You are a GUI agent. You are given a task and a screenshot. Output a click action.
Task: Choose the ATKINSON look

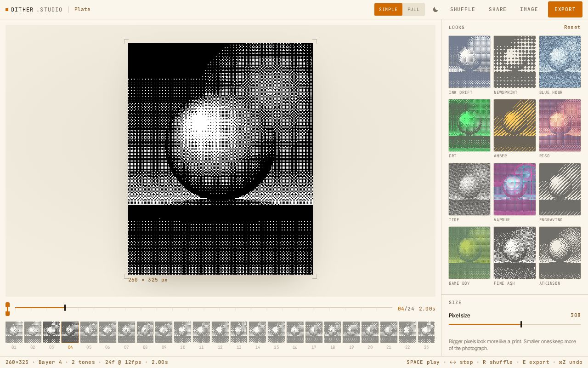560,253
